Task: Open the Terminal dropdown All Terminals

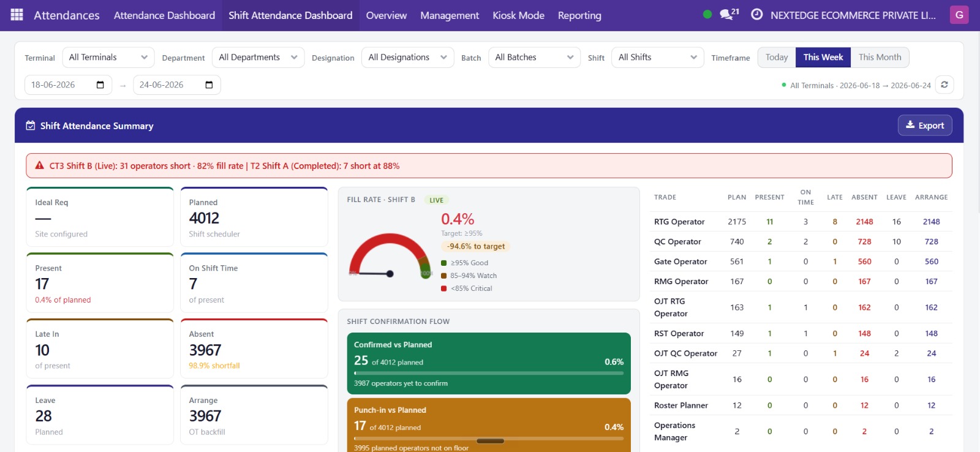Action: tap(108, 58)
